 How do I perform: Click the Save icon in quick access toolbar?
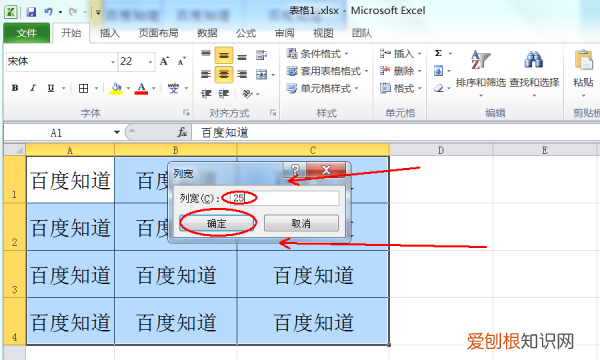[x=31, y=12]
